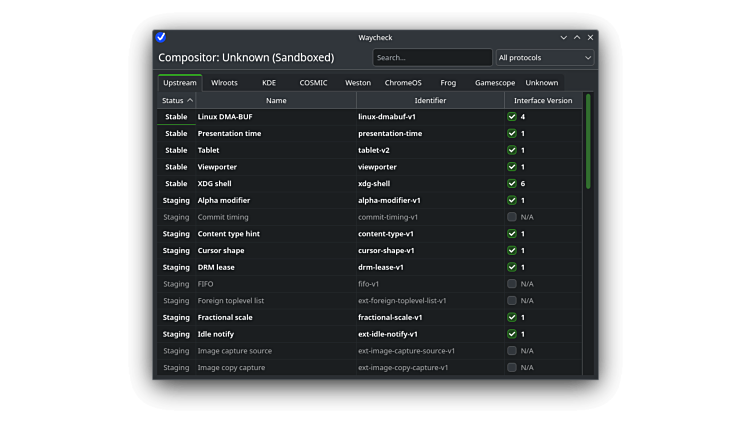Sort by the Name column header
Screen dimensions: 752x423
click(x=276, y=100)
